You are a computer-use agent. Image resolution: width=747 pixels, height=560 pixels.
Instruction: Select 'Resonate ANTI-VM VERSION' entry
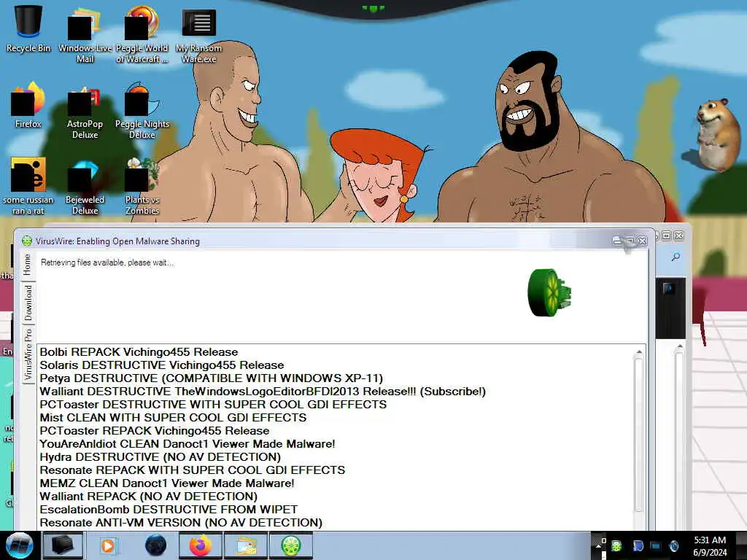(x=181, y=522)
